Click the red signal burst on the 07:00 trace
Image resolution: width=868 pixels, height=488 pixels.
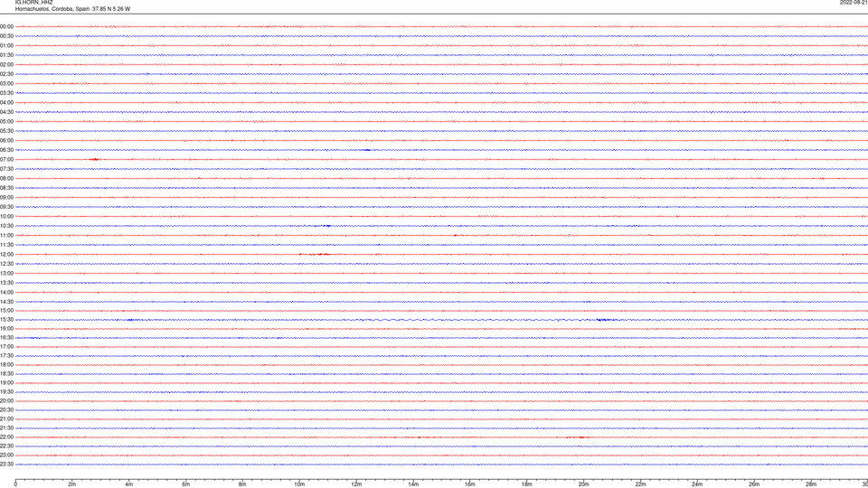[95, 159]
